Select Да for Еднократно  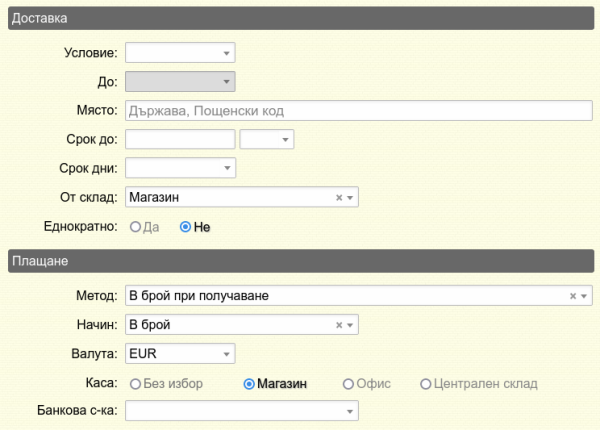pos(135,227)
